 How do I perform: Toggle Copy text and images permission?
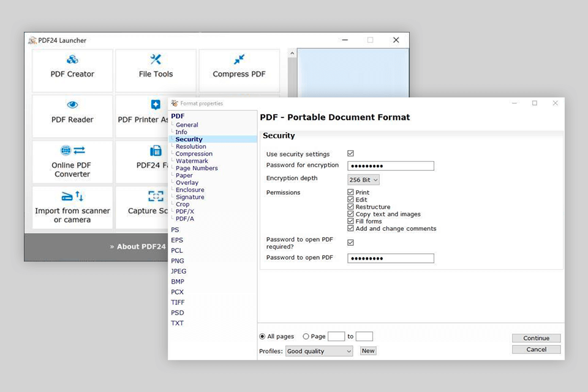[x=350, y=214]
